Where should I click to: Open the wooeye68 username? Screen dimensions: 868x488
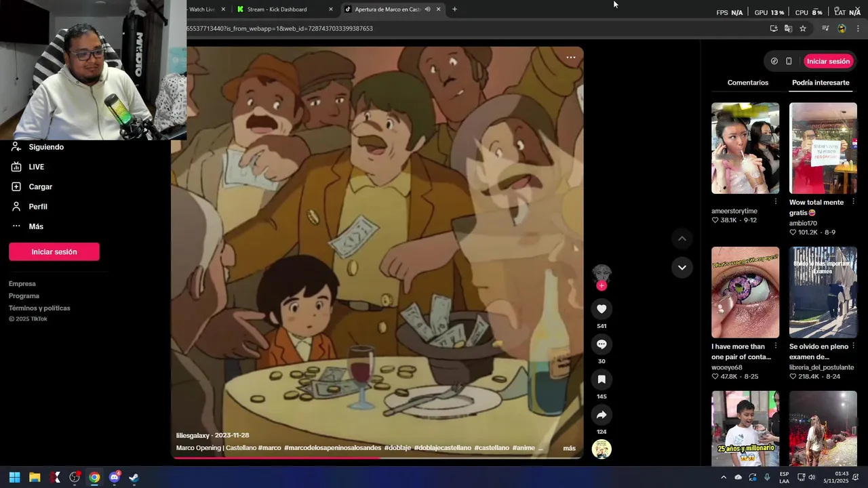pos(727,367)
